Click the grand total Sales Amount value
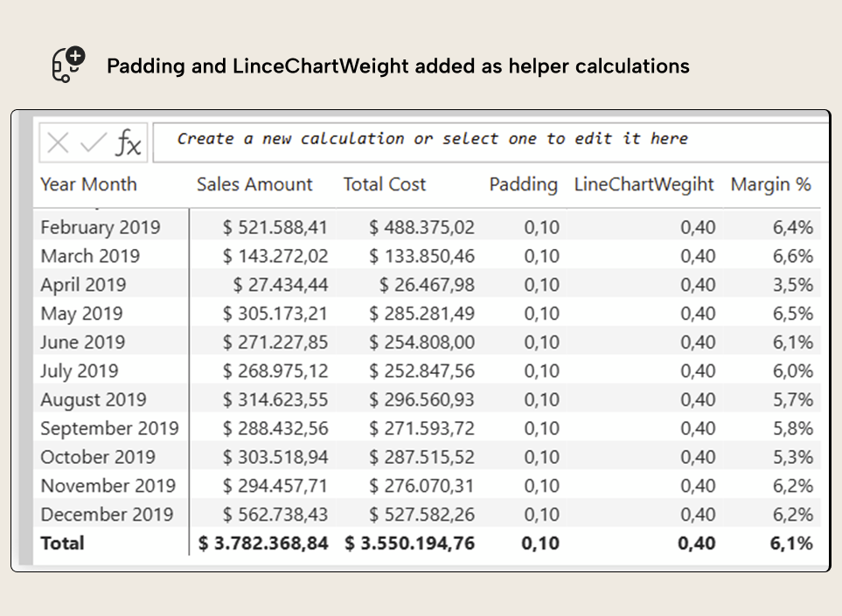The image size is (842, 616). pos(261,543)
